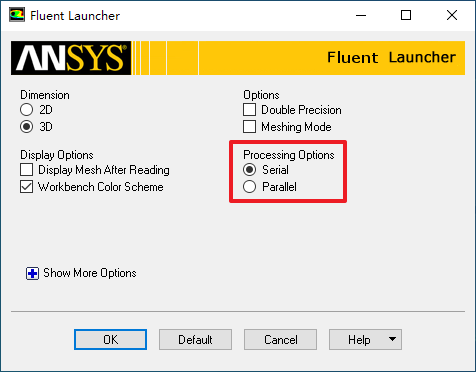Image resolution: width=476 pixels, height=372 pixels.
Task: Cancel the Fluent Launcher dialog
Action: pyautogui.click(x=280, y=340)
